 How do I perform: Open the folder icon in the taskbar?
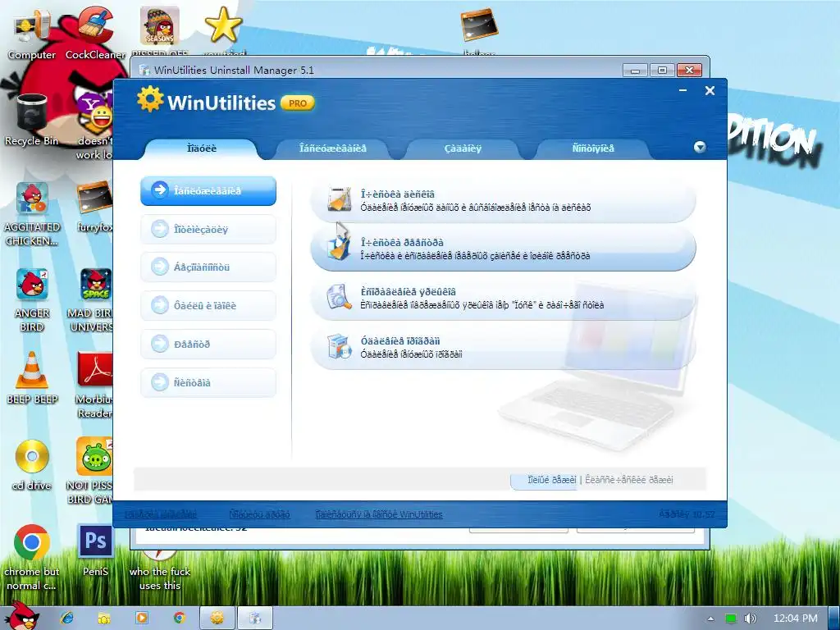tap(104, 618)
